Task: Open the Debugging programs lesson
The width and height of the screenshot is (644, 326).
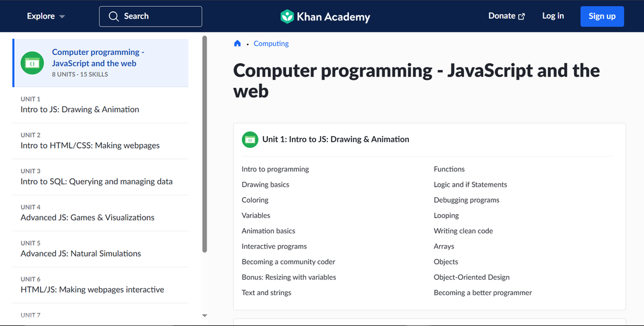Action: 466,200
